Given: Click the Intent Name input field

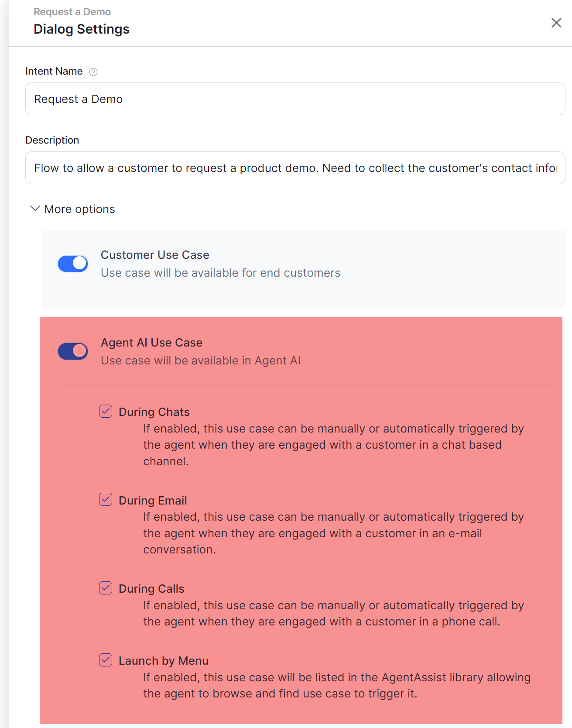Looking at the screenshot, I should point(295,99).
